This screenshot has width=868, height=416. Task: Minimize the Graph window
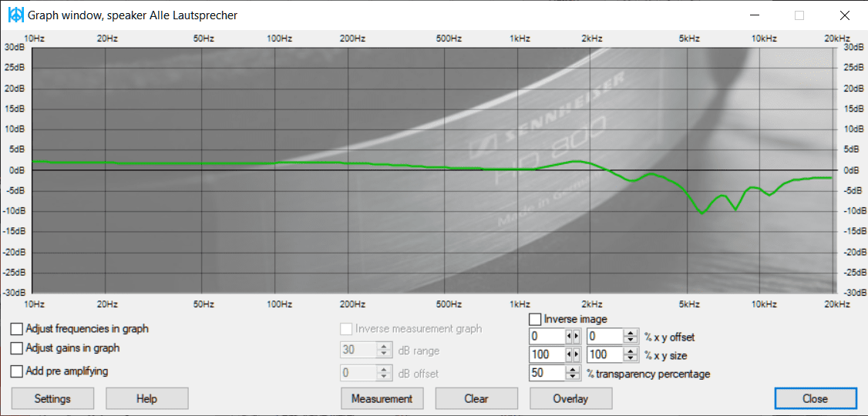coord(754,15)
